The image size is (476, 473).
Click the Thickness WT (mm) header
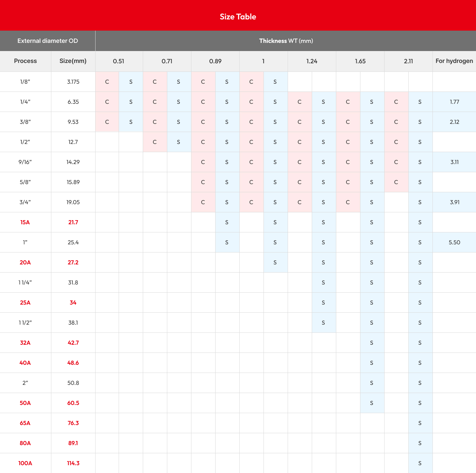(x=286, y=41)
